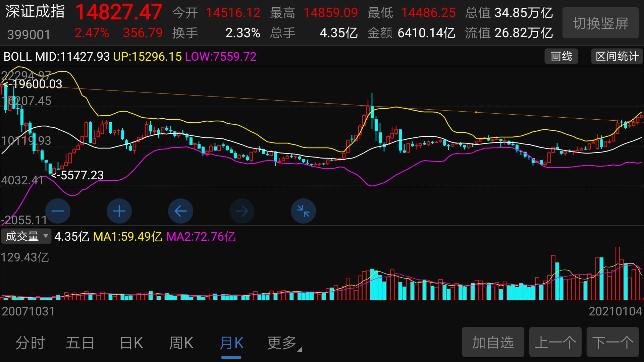Tap the index price 14827.47
The image size is (644, 362).
pos(119,12)
